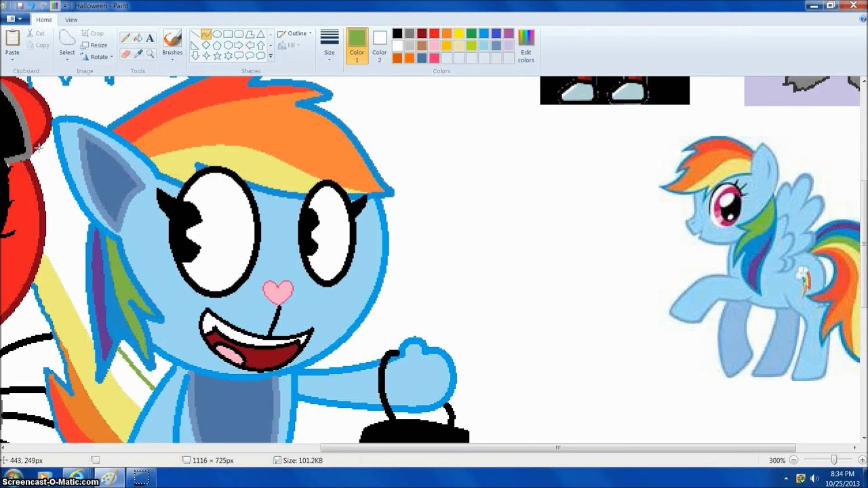The width and height of the screenshot is (868, 488).
Task: Choose the Pentagon shape
Action: coord(217,45)
